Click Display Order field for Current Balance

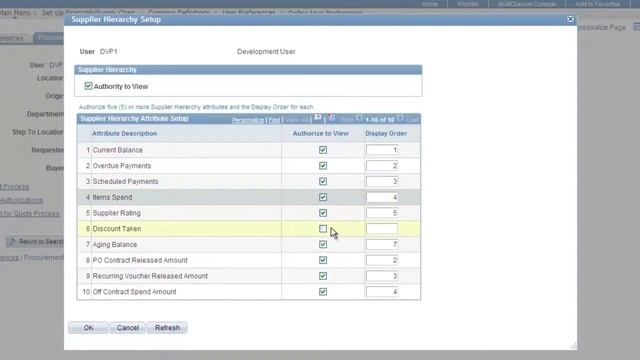click(x=382, y=150)
